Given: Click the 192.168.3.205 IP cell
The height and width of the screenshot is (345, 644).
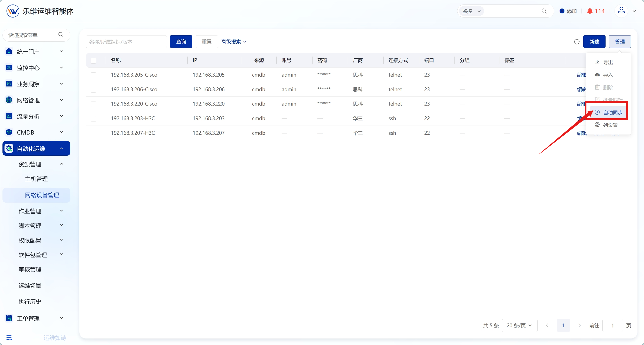Looking at the screenshot, I should tap(208, 75).
